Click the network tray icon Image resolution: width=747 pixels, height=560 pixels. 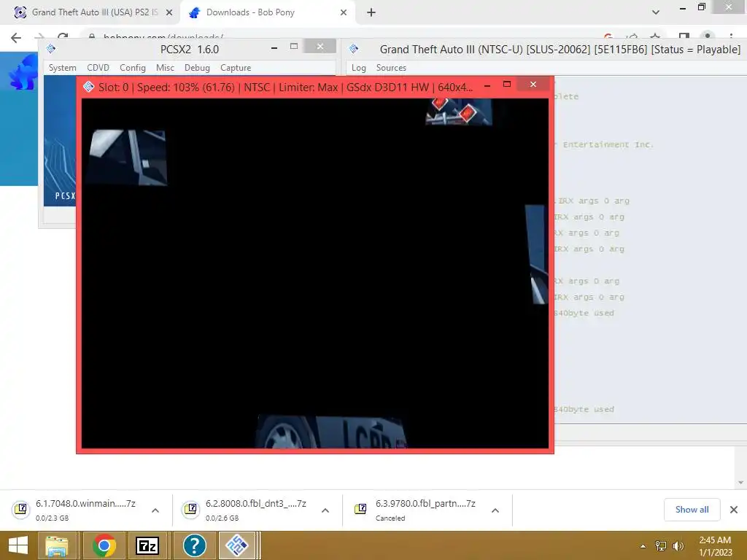[661, 546]
